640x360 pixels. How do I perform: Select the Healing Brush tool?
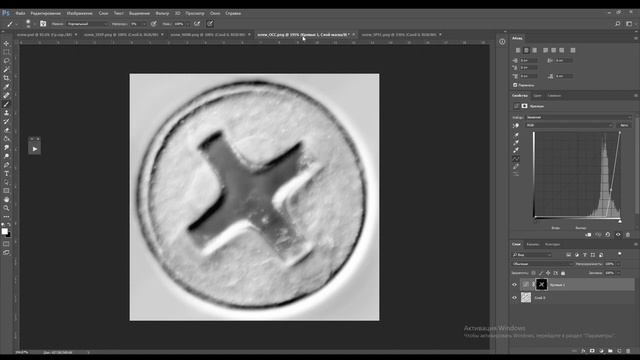coord(6,96)
